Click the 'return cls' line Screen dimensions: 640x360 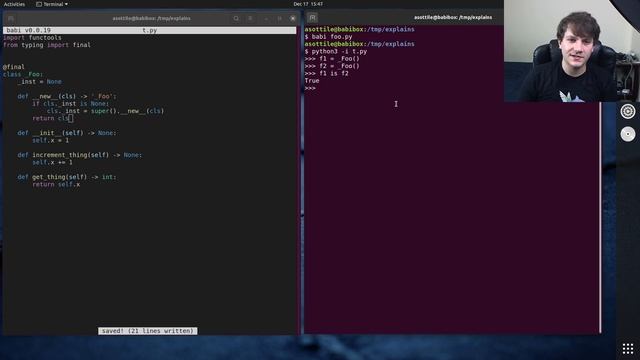(51, 118)
